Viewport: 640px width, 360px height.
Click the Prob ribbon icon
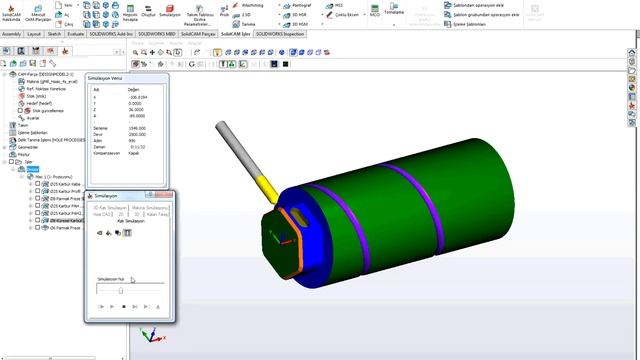[224, 11]
